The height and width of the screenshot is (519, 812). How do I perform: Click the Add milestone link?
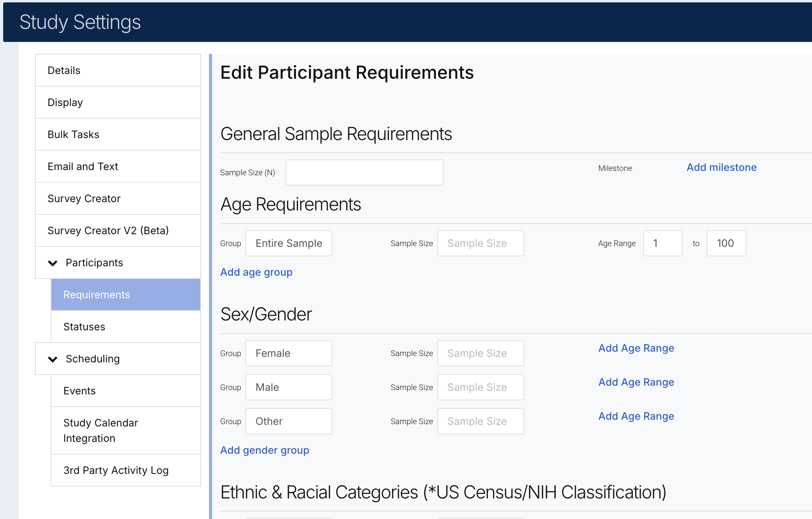point(721,167)
